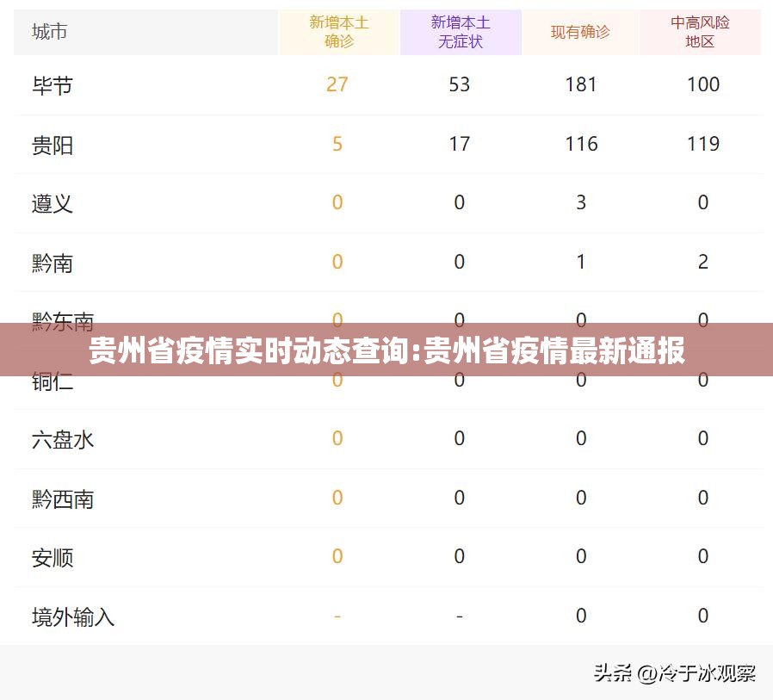Click 毕节's new confirmed count 27

337,84
